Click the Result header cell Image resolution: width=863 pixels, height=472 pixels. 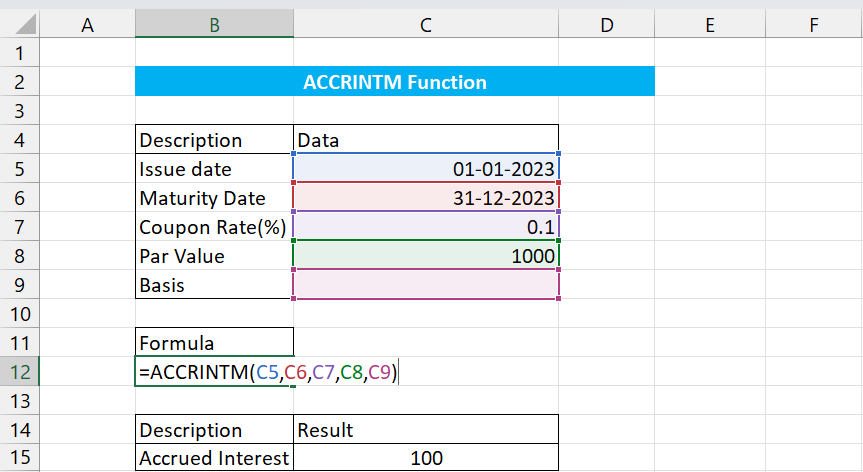pyautogui.click(x=425, y=430)
